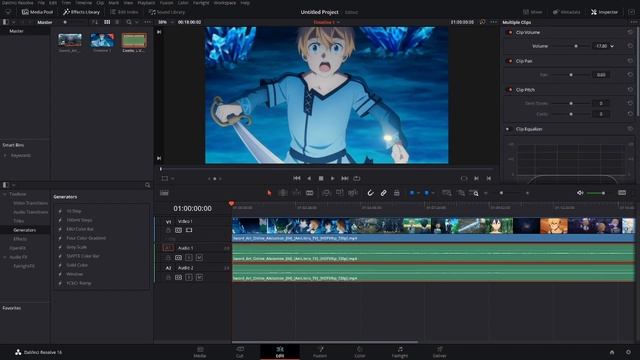Reset Clip Pitch section
This screenshot has height=360, width=640.
[630, 89]
